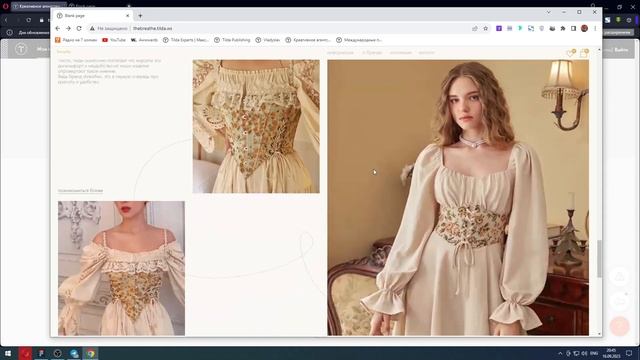
Task: Toggle Chrome side panel
Action: (573, 29)
